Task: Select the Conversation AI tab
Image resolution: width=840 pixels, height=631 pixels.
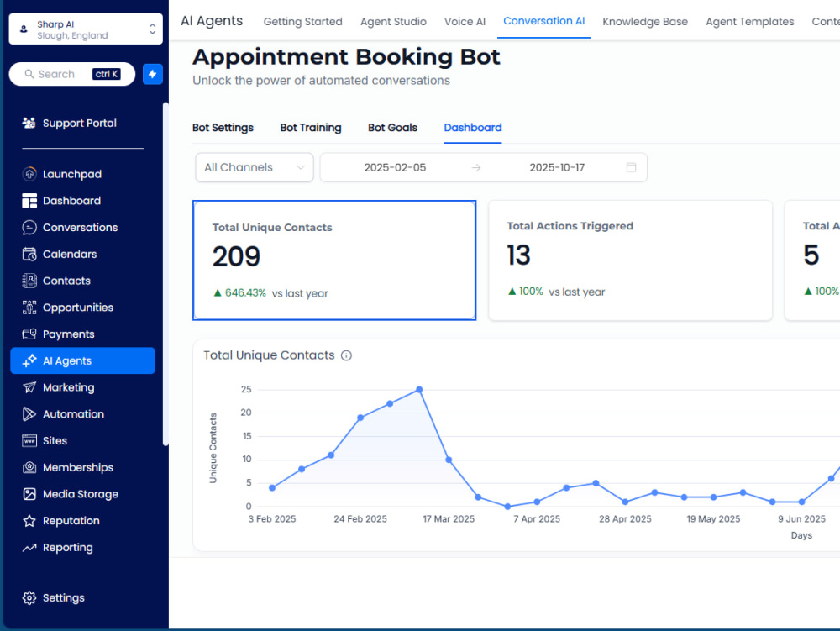Action: (x=543, y=21)
